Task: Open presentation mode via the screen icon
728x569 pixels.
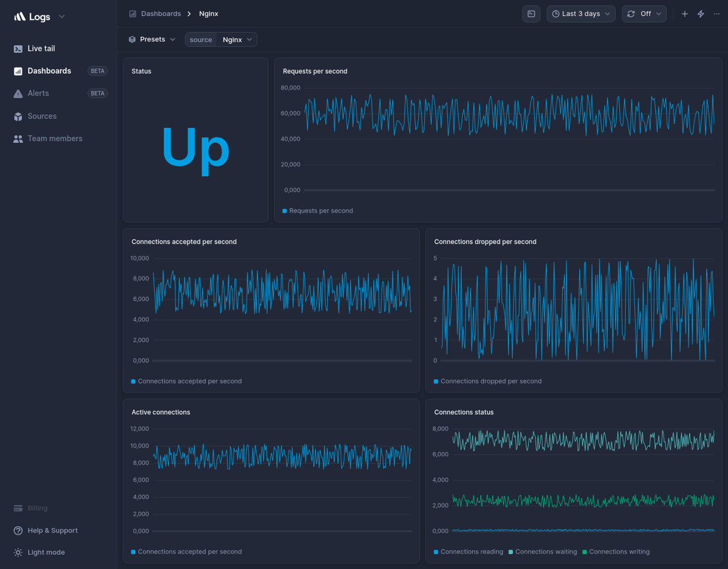Action: (531, 14)
